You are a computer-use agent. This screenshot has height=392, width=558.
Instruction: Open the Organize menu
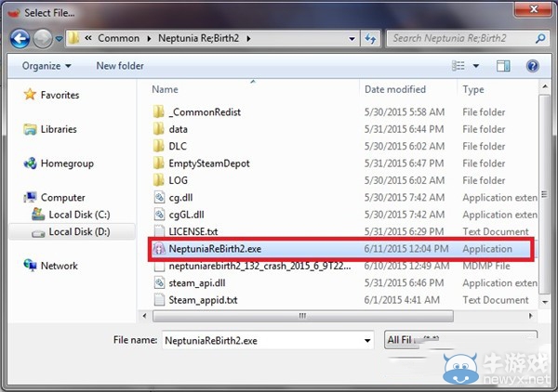point(46,66)
